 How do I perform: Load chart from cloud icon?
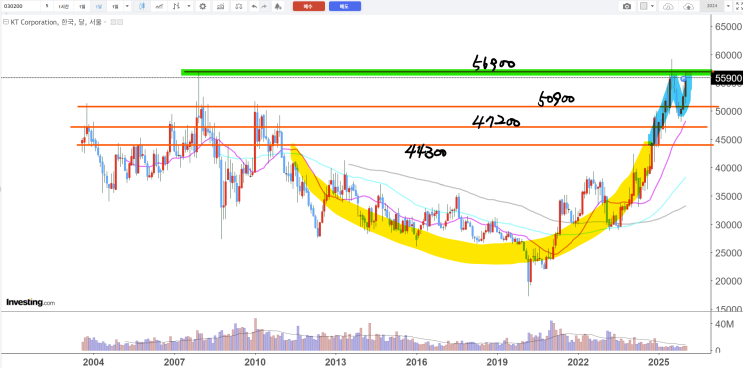click(x=668, y=6)
